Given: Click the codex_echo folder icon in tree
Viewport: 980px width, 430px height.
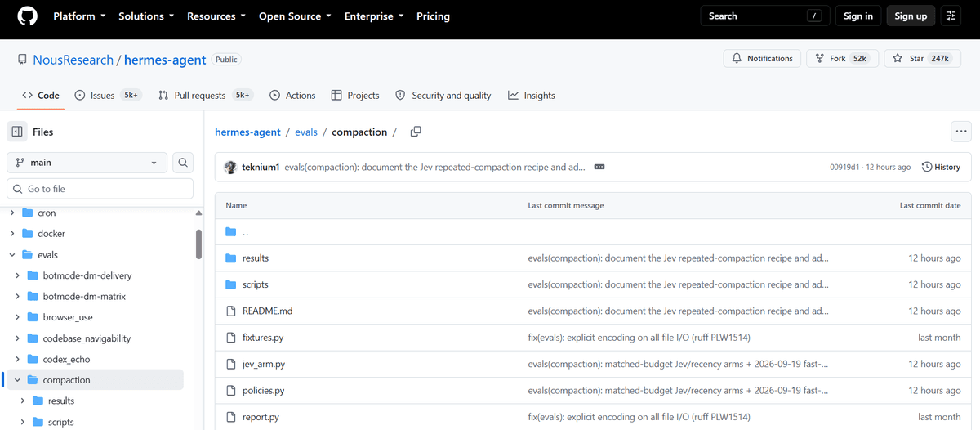Looking at the screenshot, I should [x=33, y=359].
